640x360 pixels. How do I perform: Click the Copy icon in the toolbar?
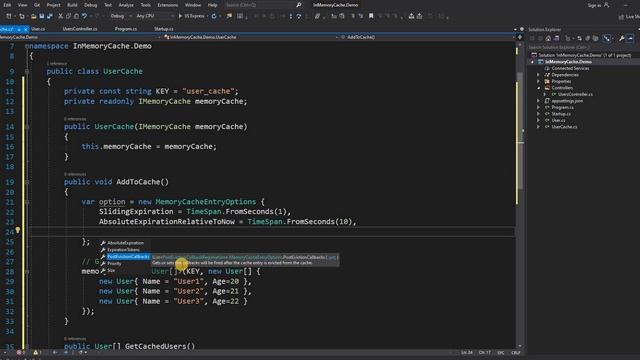68,16
